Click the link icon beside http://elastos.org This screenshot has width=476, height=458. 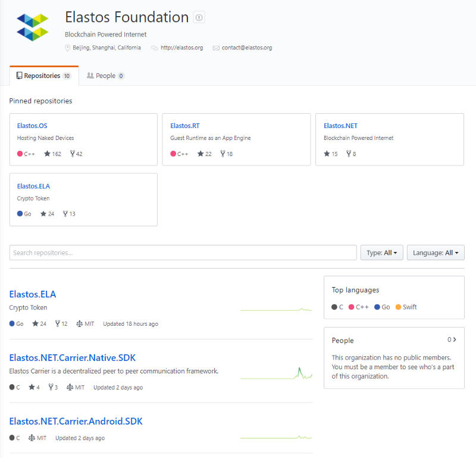point(155,48)
